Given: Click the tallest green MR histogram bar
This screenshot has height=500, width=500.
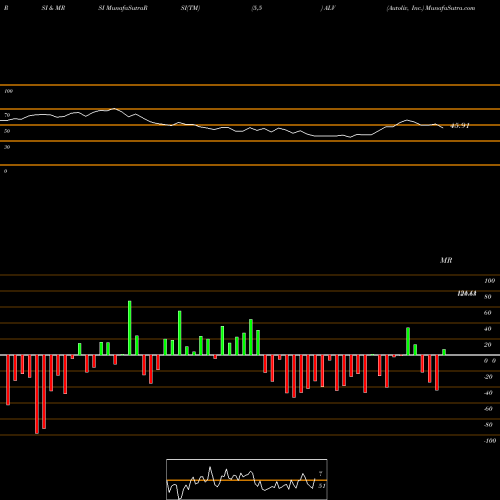Looking at the screenshot, I should pyautogui.click(x=130, y=328).
